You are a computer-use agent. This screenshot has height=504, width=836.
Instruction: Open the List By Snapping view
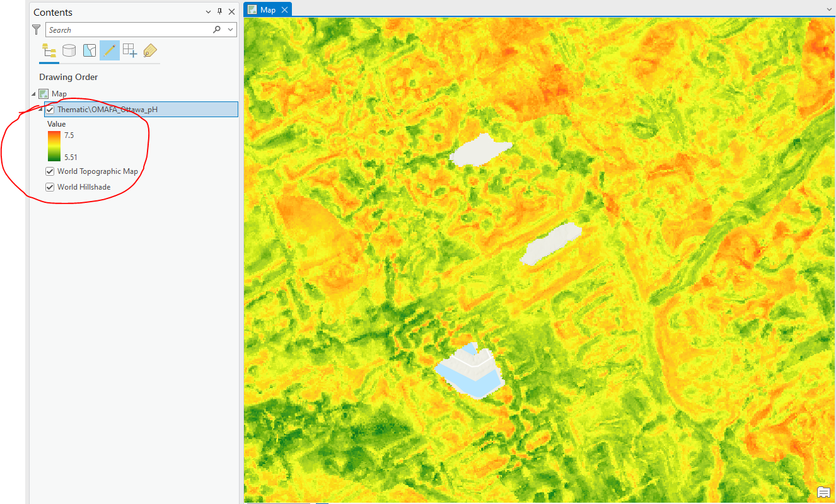tap(129, 50)
